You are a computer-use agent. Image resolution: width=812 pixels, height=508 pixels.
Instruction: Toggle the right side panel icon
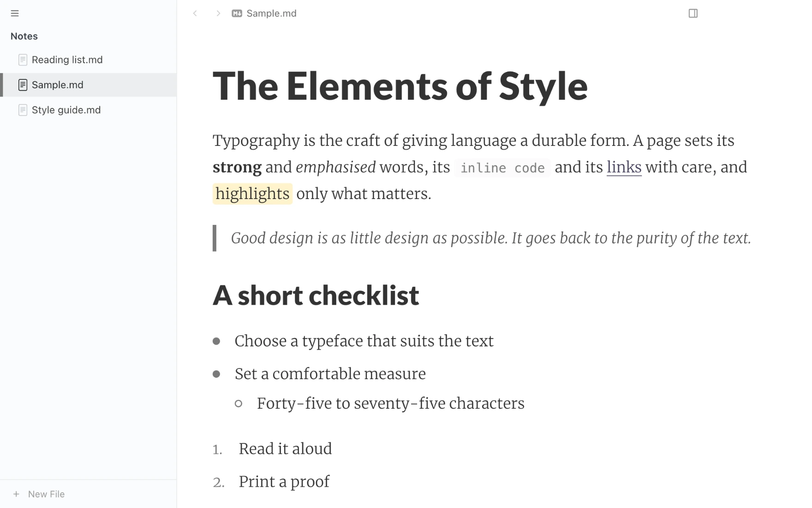pyautogui.click(x=693, y=13)
